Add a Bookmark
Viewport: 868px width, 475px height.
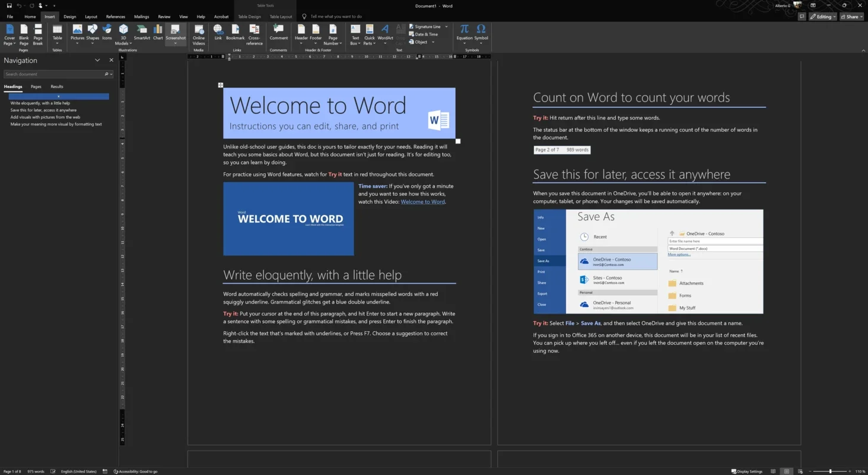pyautogui.click(x=235, y=33)
